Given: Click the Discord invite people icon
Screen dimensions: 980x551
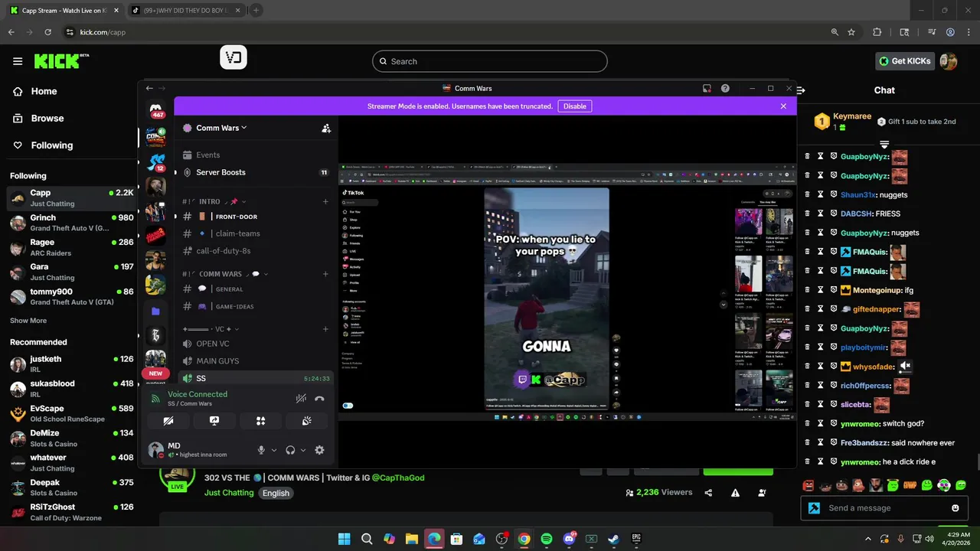Looking at the screenshot, I should click(x=326, y=129).
